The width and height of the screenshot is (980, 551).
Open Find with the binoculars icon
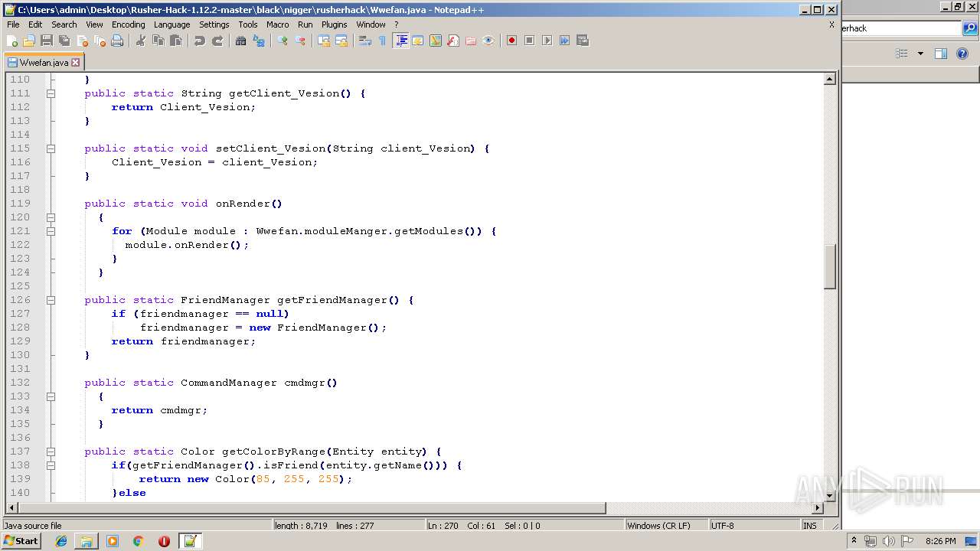[241, 41]
